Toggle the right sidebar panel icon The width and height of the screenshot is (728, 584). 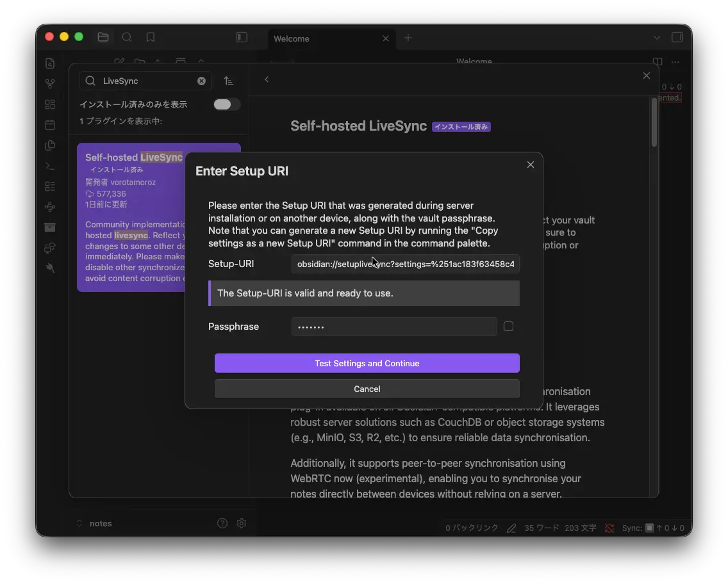tap(677, 37)
